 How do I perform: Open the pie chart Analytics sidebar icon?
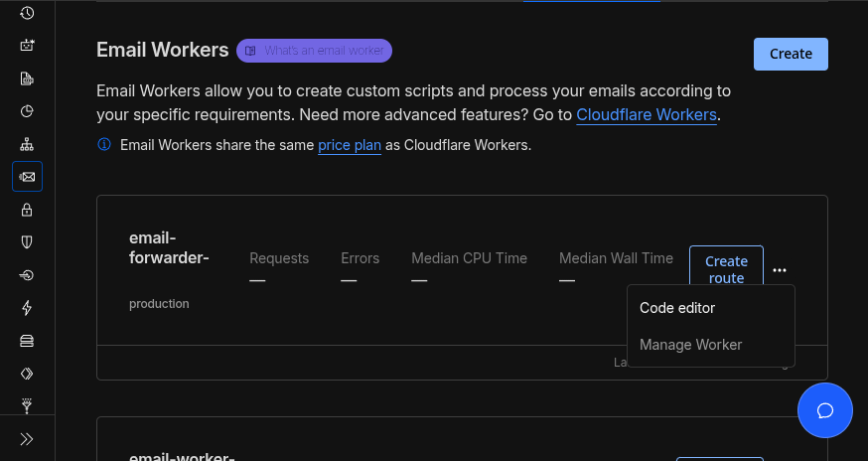tap(27, 111)
